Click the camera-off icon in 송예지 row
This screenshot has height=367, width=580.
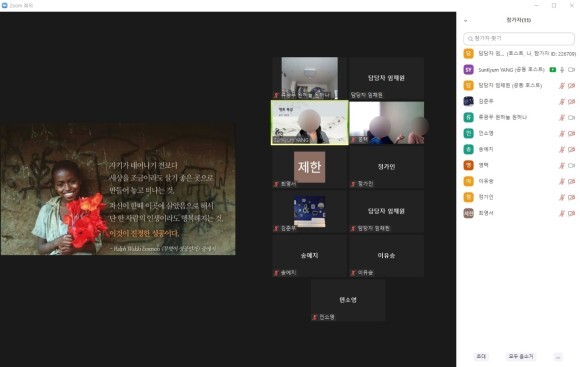(x=571, y=149)
